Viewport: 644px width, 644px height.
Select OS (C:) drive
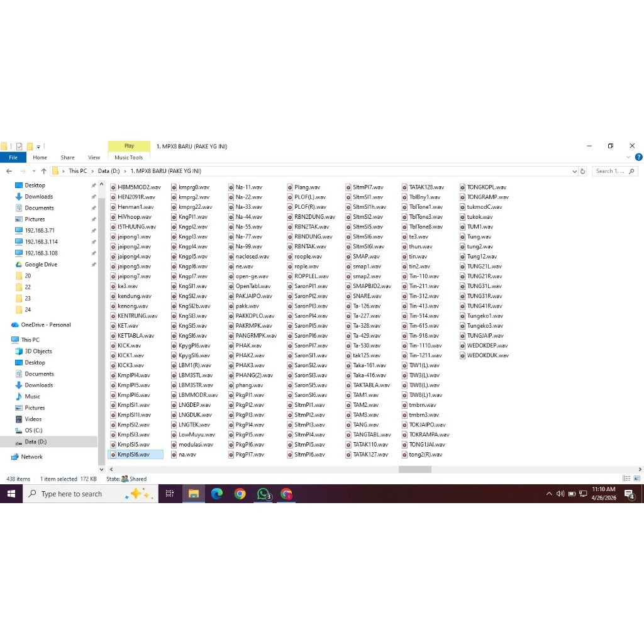point(33,430)
